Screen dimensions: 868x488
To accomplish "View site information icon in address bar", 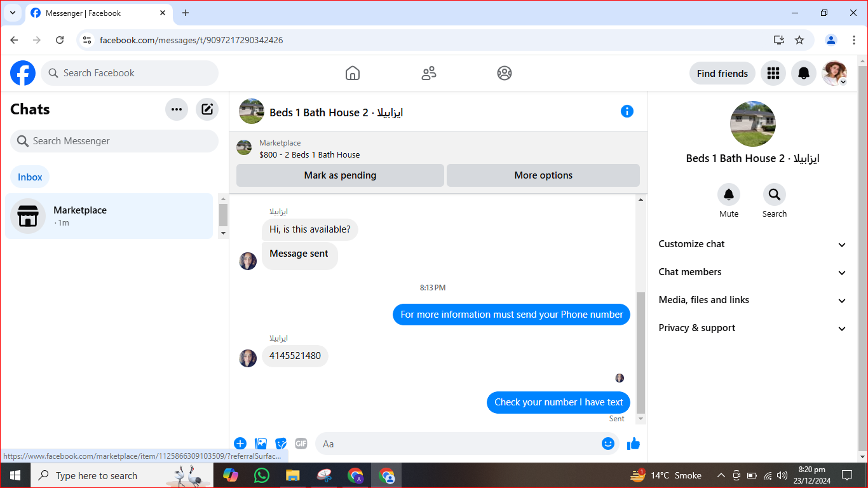I will pos(88,40).
